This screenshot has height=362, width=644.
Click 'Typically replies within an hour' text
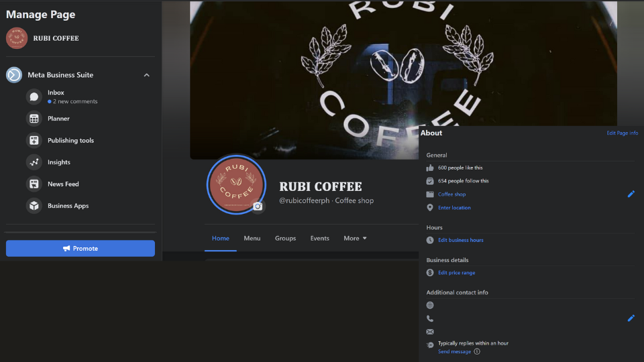[473, 343]
